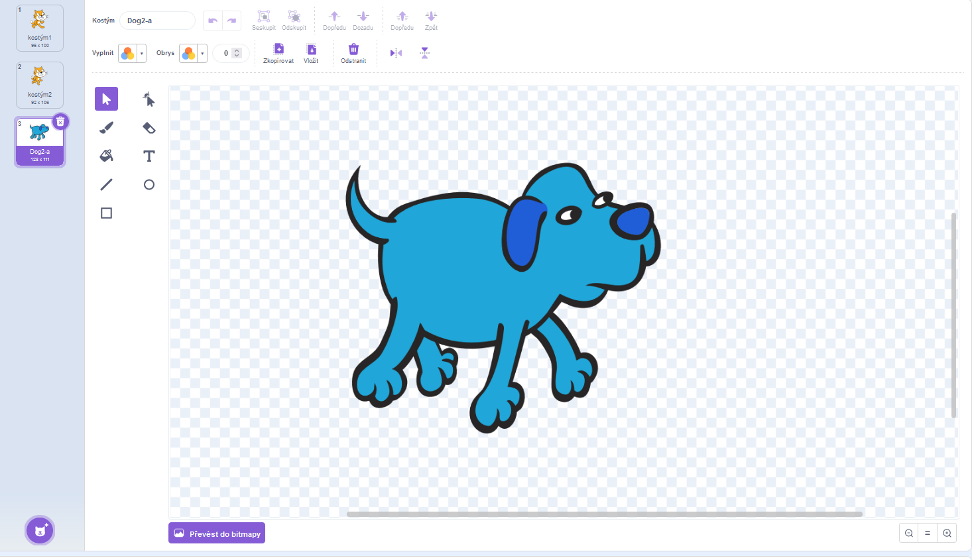Select the kostým1 costume thumbnail
Screen dimensions: 972x560
40,28
